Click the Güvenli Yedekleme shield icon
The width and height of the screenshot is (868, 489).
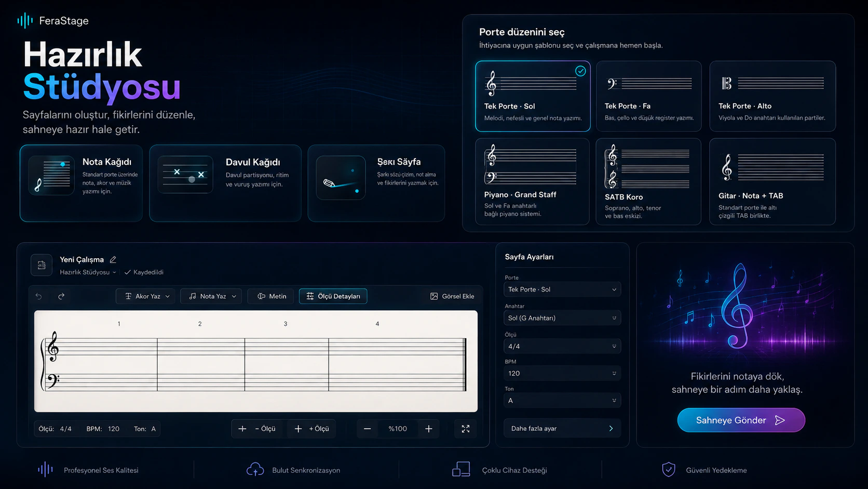[669, 470]
